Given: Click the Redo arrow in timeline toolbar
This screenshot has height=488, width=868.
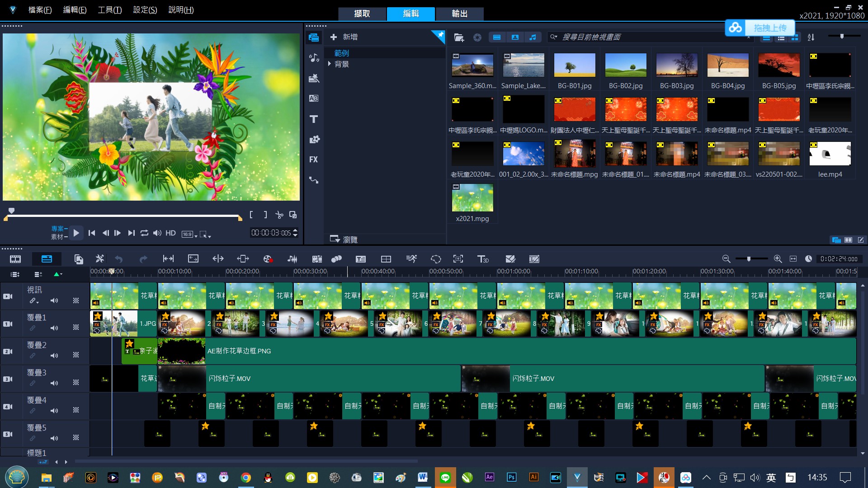Looking at the screenshot, I should point(143,259).
